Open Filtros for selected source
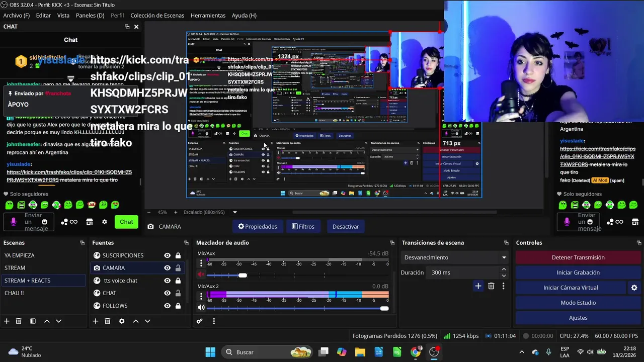 [303, 227]
